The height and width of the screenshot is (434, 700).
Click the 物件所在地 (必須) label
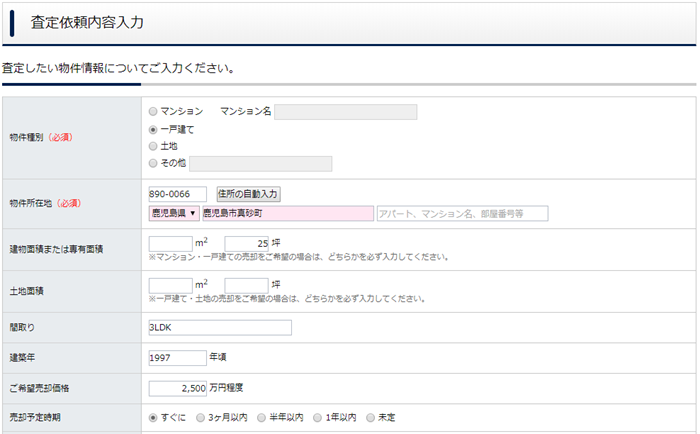45,204
